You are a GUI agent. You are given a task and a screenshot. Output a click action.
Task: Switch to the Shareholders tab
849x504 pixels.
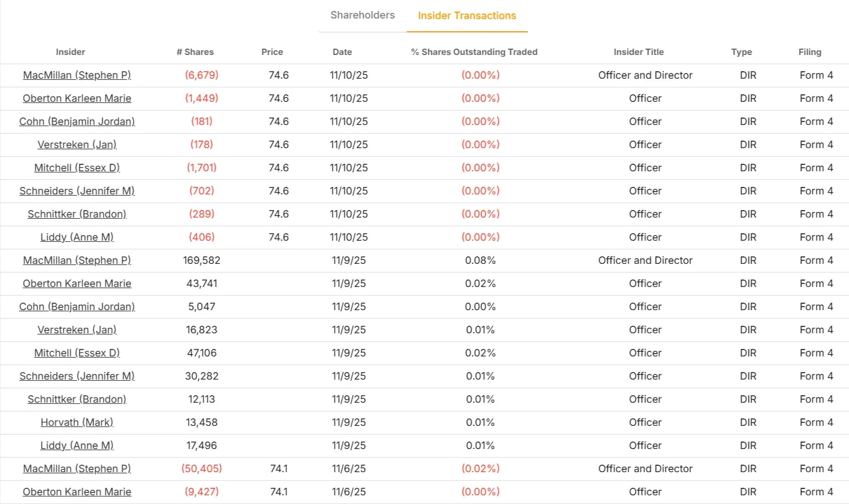(363, 16)
